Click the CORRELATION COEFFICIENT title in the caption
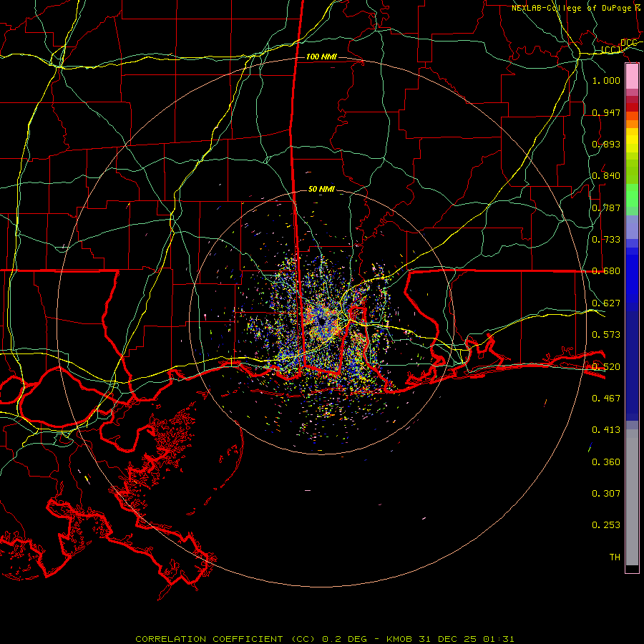The width and height of the screenshot is (644, 644). click(x=209, y=639)
